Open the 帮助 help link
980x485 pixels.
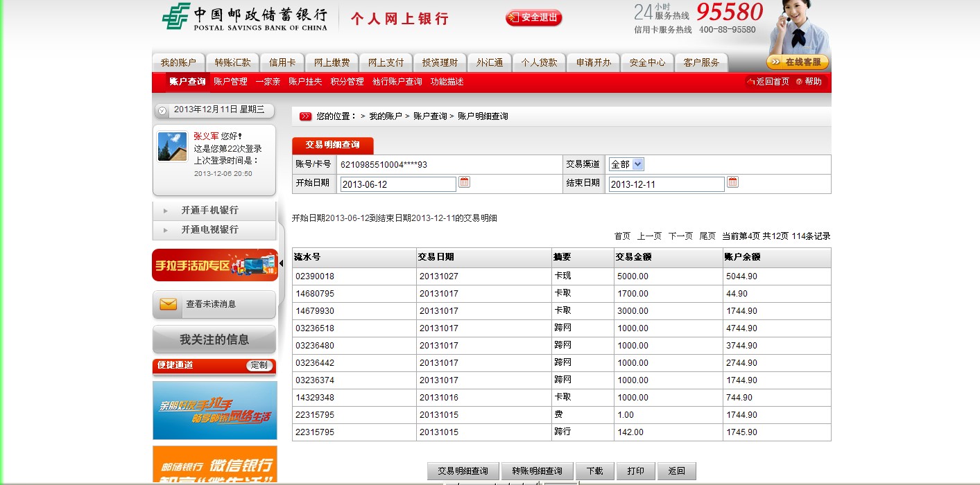coord(809,82)
